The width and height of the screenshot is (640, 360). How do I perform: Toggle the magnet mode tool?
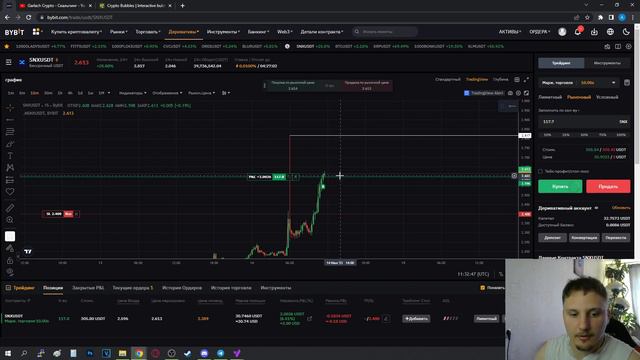10,236
